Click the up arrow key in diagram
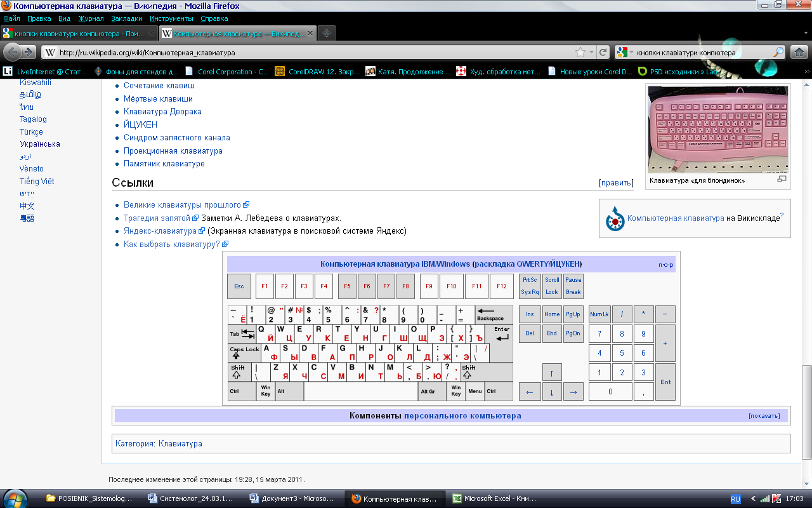 552,372
